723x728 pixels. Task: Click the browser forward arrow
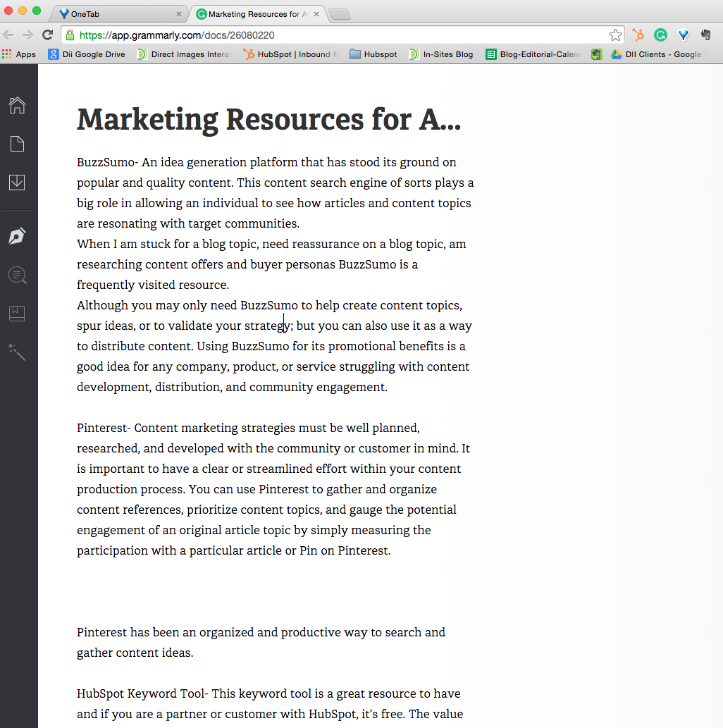pos(28,35)
